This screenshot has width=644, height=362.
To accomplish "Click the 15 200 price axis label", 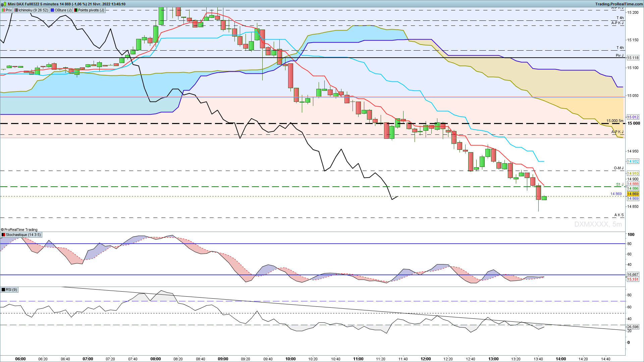I will [x=633, y=12].
